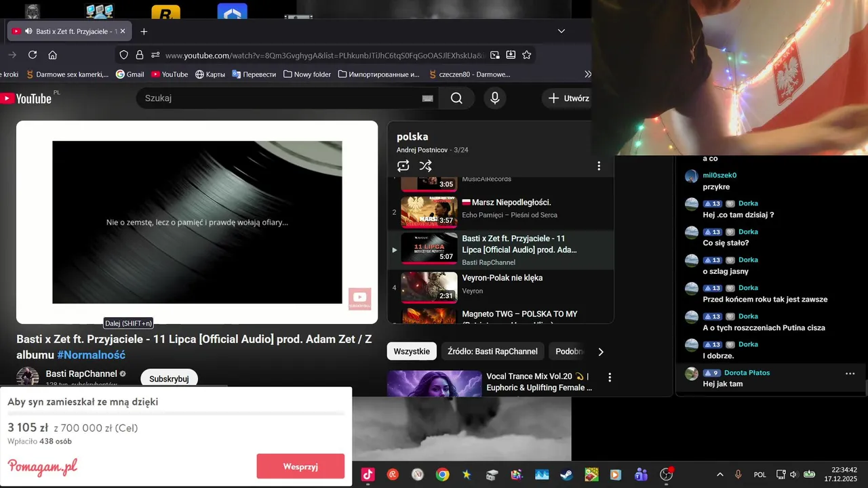The width and height of the screenshot is (868, 488).
Task: Open the Импортированные bookmark folder
Action: [378, 75]
